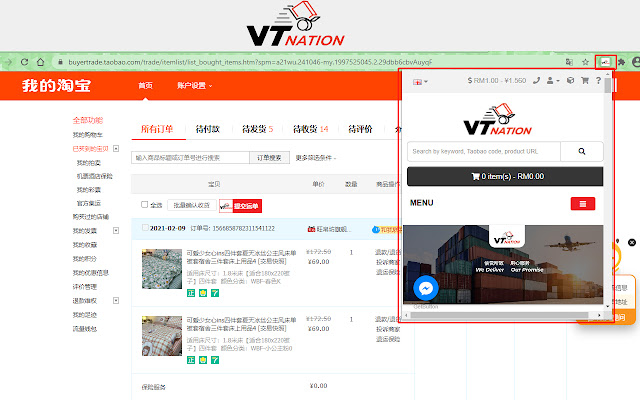Click the 0 item(s) - RM0.00 cart button
Image resolution: width=640 pixels, height=400 pixels.
pos(505,176)
